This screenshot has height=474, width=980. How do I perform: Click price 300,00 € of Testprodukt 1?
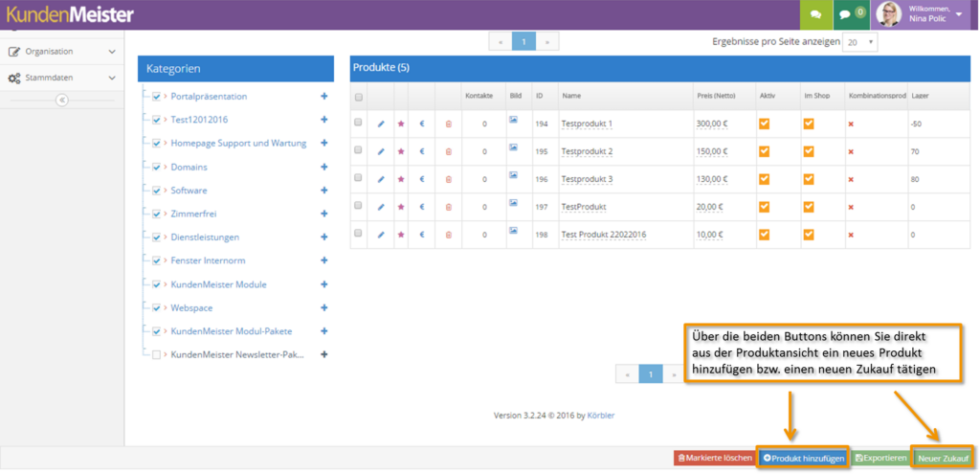pos(712,124)
